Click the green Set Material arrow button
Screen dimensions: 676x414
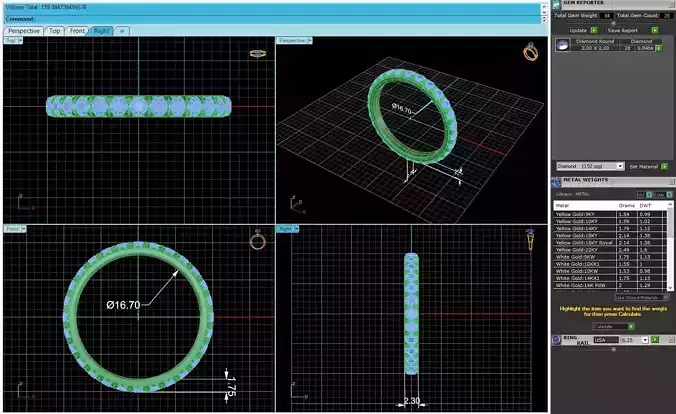[x=664, y=166]
